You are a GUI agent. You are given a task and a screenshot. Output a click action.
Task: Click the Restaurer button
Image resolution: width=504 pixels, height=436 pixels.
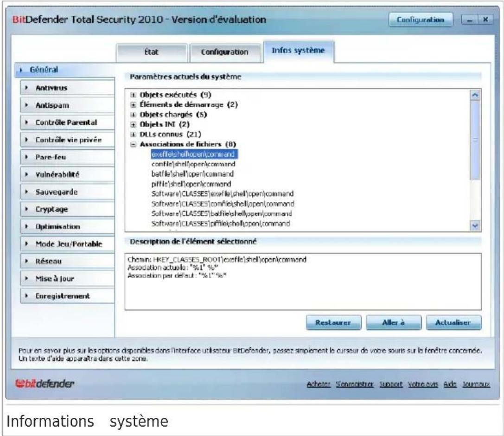334,322
